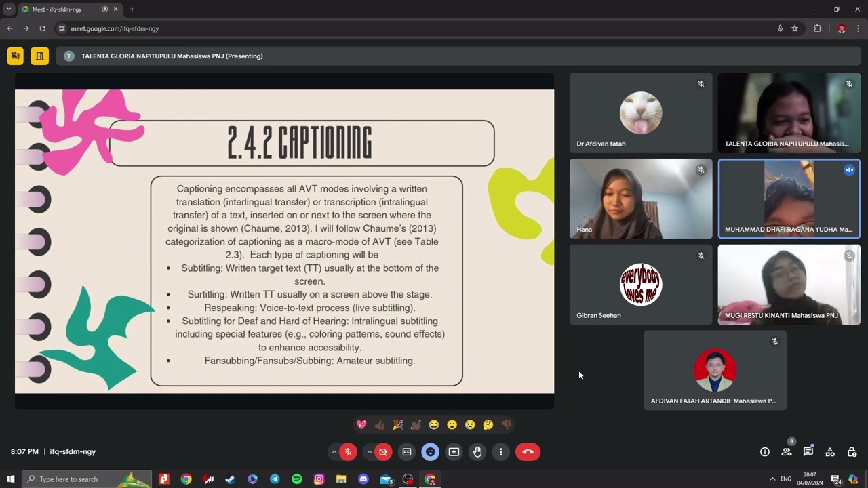The image size is (868, 488).
Task: Expand audio settings arrow beside microphone
Action: click(x=334, y=452)
